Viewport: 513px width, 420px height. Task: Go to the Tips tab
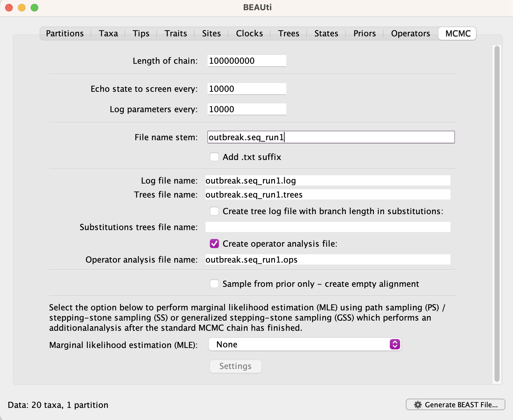[x=141, y=33]
